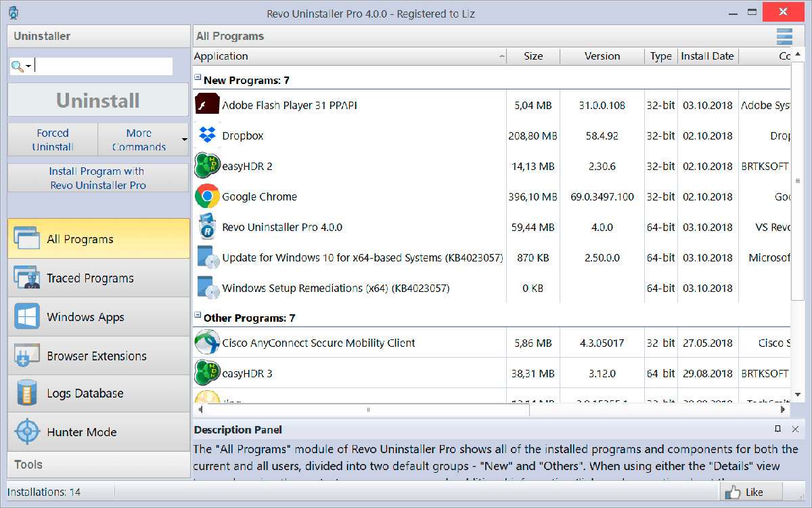Screen dimensions: 812x508
Task: Switch to Traced Programs module
Action: (99, 278)
